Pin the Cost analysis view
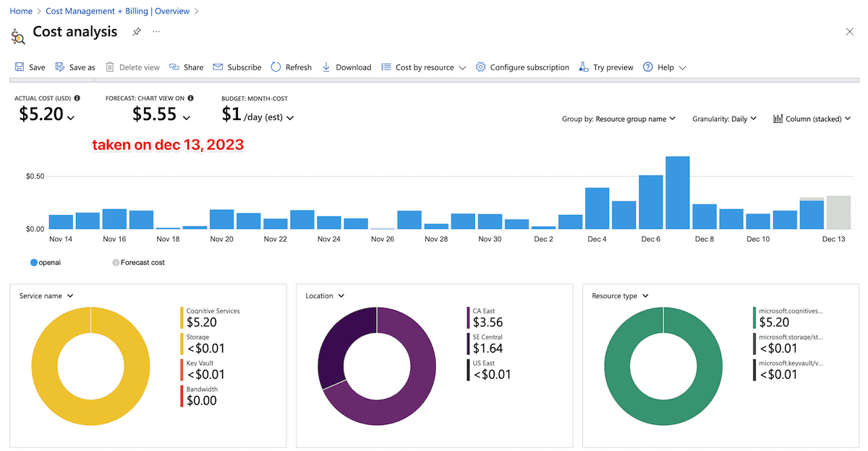The width and height of the screenshot is (868, 451). 136,32
